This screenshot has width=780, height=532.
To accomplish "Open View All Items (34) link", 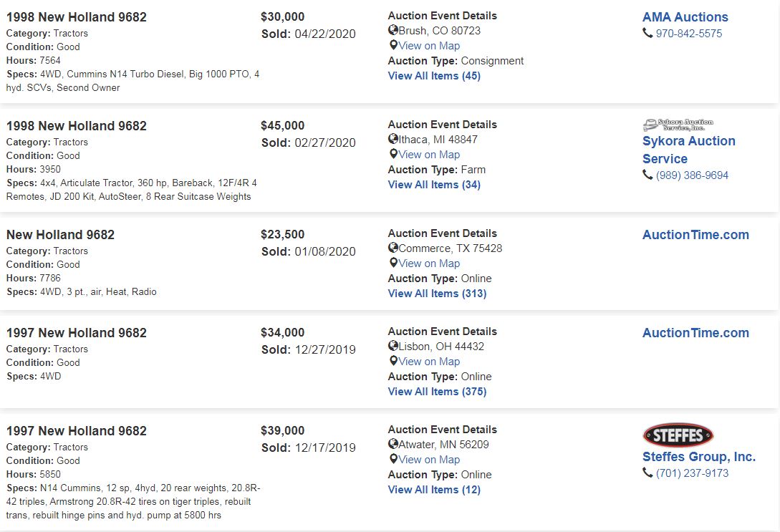I will click(x=434, y=185).
